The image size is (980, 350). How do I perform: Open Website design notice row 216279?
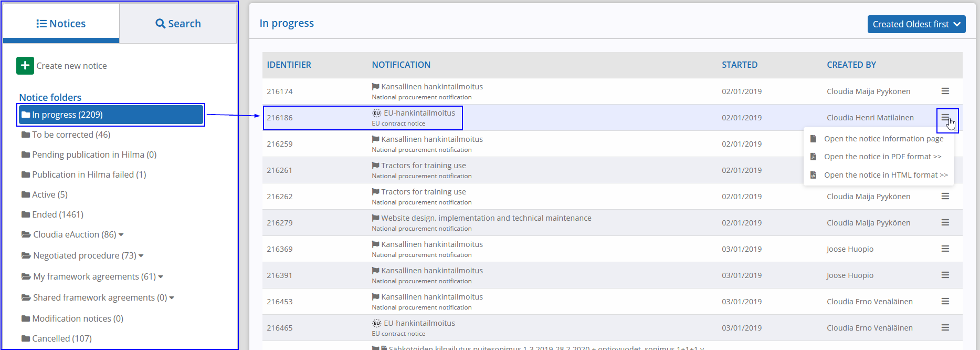486,218
